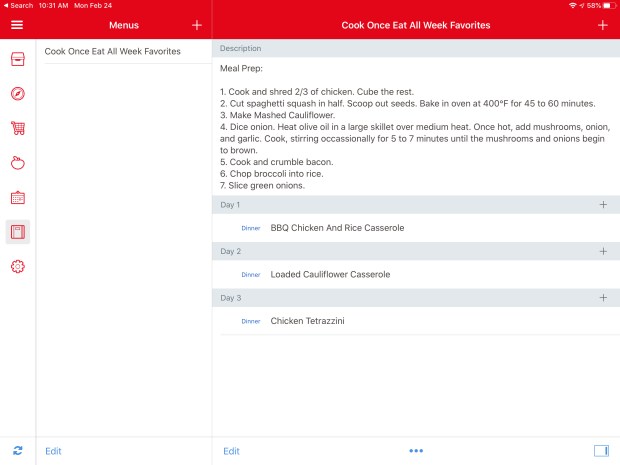Open the Meal Planner calendar icon
Image resolution: width=620 pixels, height=465 pixels.
[x=18, y=198]
